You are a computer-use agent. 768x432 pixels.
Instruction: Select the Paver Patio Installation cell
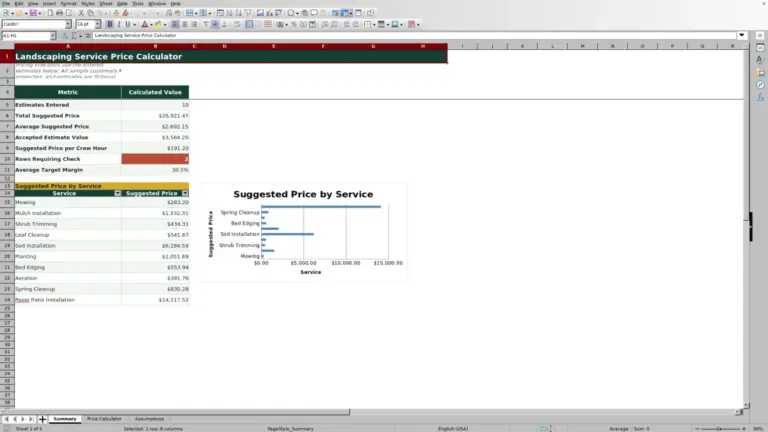click(68, 300)
